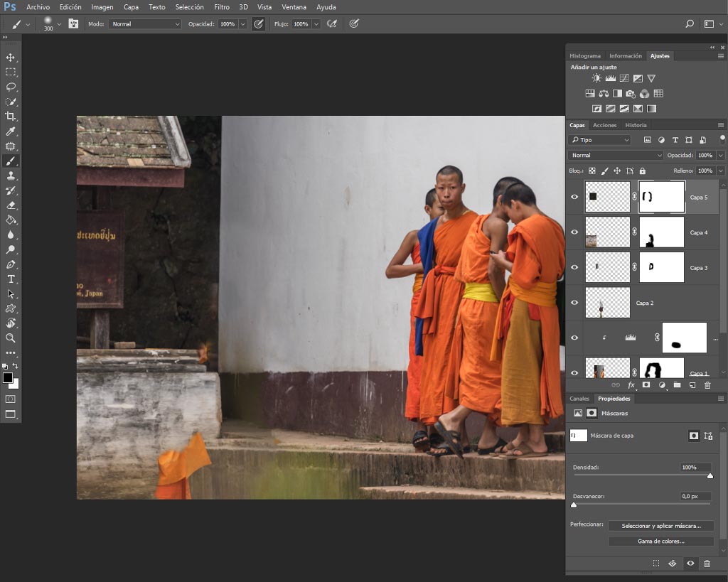The image size is (728, 582).
Task: Toggle airbrush mode next to Flujo
Action: (x=332, y=23)
